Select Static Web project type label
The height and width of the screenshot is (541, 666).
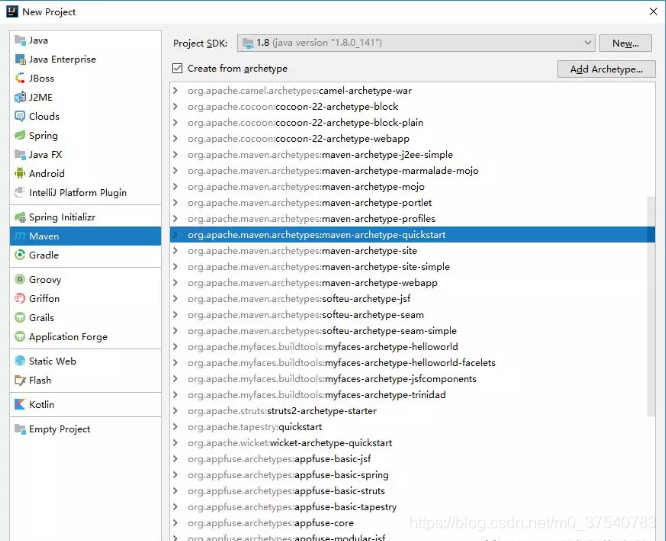coord(53,361)
